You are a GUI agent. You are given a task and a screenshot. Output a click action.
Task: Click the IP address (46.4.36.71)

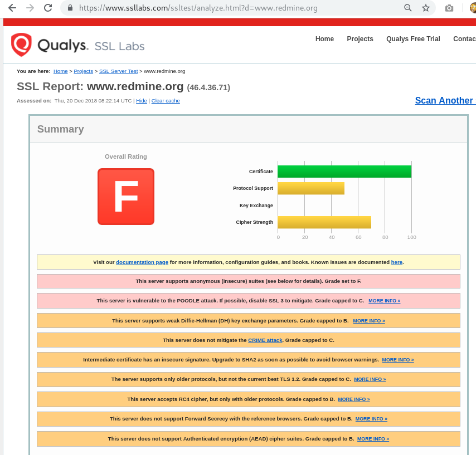click(208, 87)
